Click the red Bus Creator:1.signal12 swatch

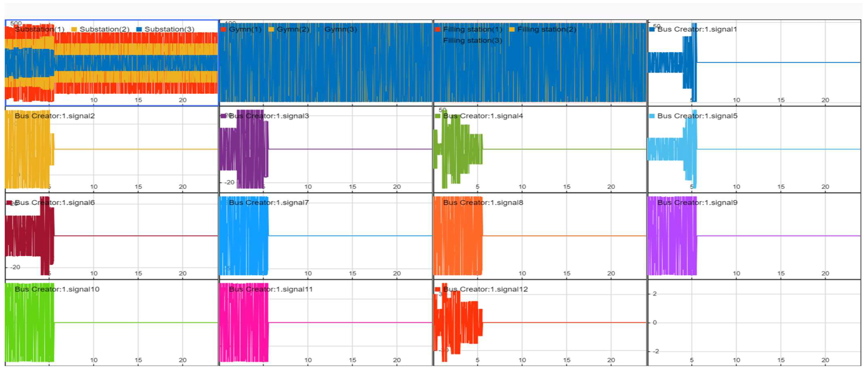[437, 289]
